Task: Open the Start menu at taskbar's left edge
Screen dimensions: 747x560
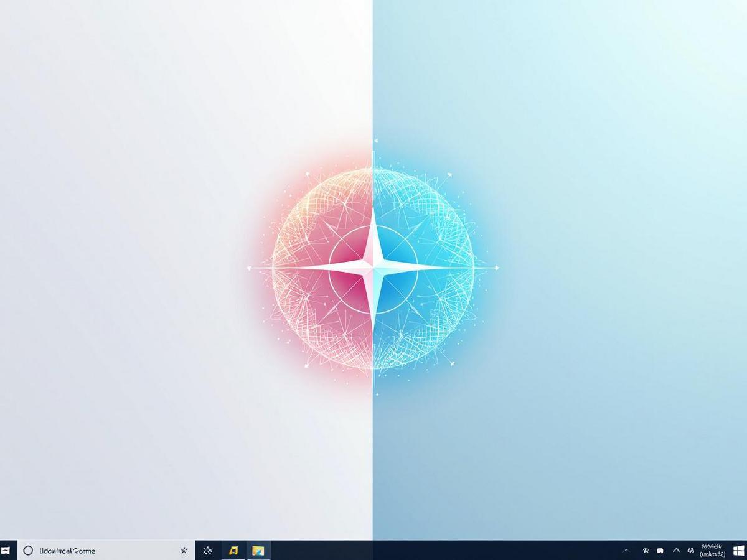Action: tap(6, 551)
